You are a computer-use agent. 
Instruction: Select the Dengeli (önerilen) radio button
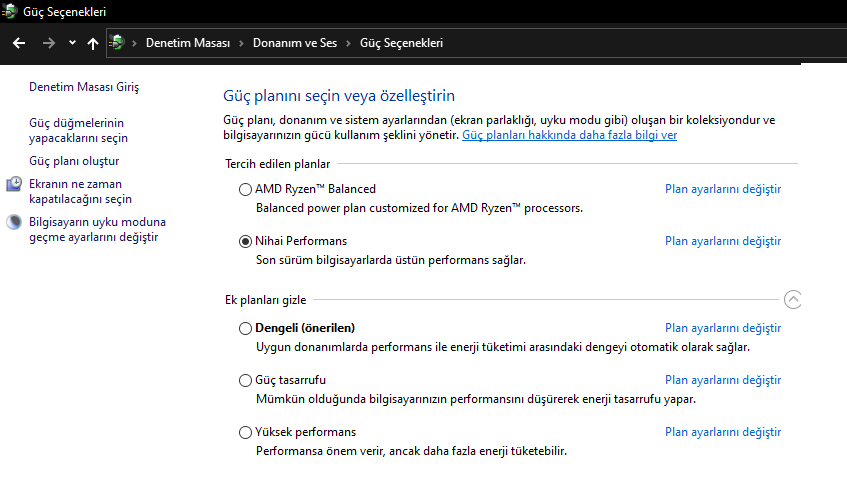point(246,328)
